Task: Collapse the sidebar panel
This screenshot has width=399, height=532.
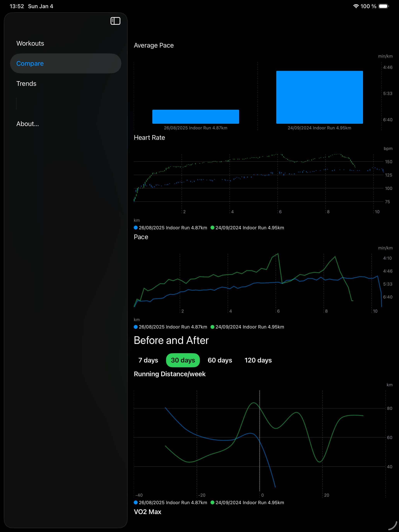Action: tap(115, 21)
